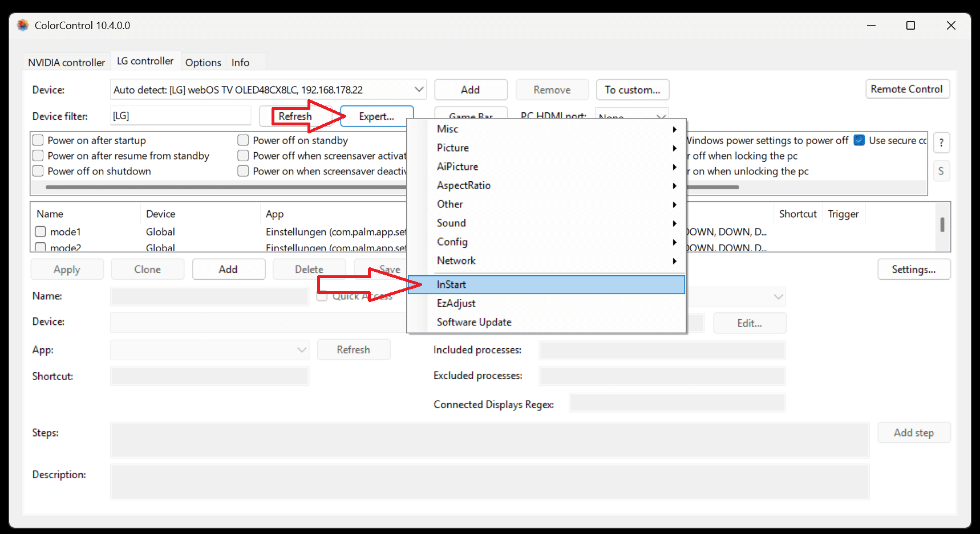This screenshot has height=534, width=980.
Task: Disable the Use secure connection checkbox
Action: 859,140
